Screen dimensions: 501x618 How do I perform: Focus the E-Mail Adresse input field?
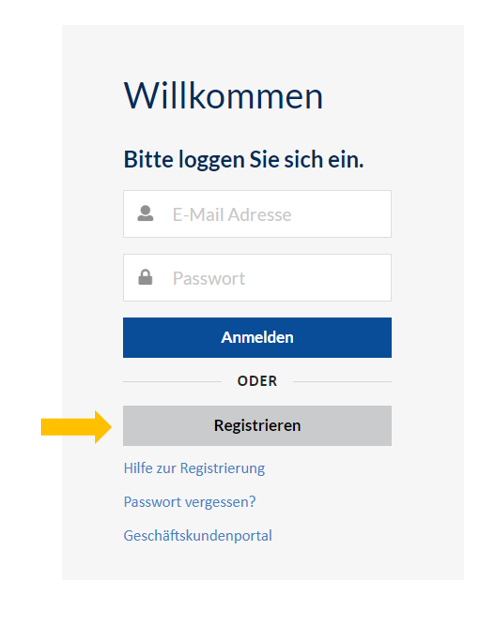pos(257,214)
